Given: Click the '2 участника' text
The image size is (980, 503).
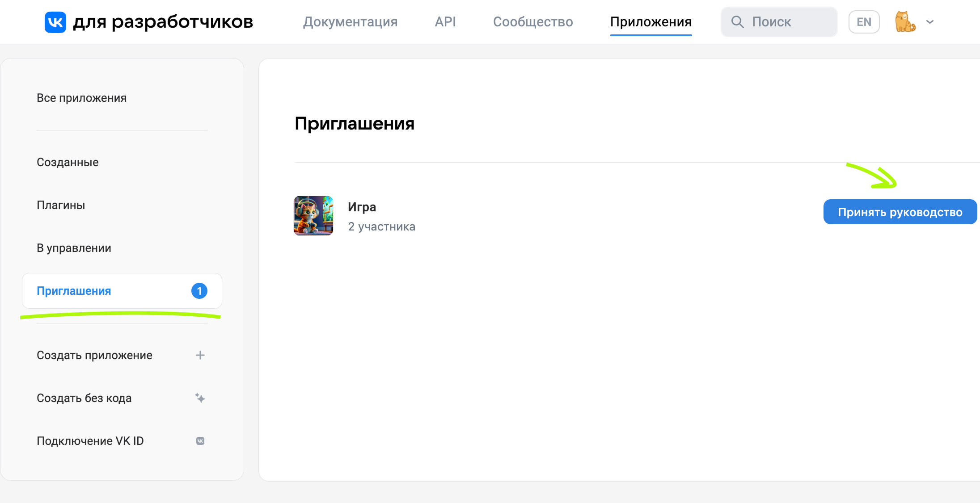Looking at the screenshot, I should tap(382, 226).
